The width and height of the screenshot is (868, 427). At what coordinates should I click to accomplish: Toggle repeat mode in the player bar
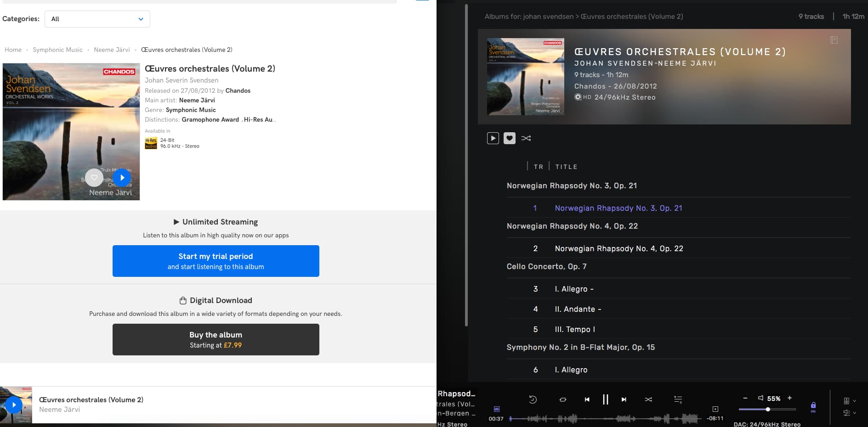click(x=562, y=399)
